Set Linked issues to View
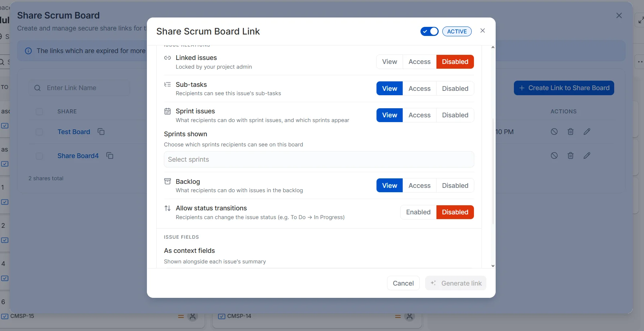644x331 pixels. [390, 62]
